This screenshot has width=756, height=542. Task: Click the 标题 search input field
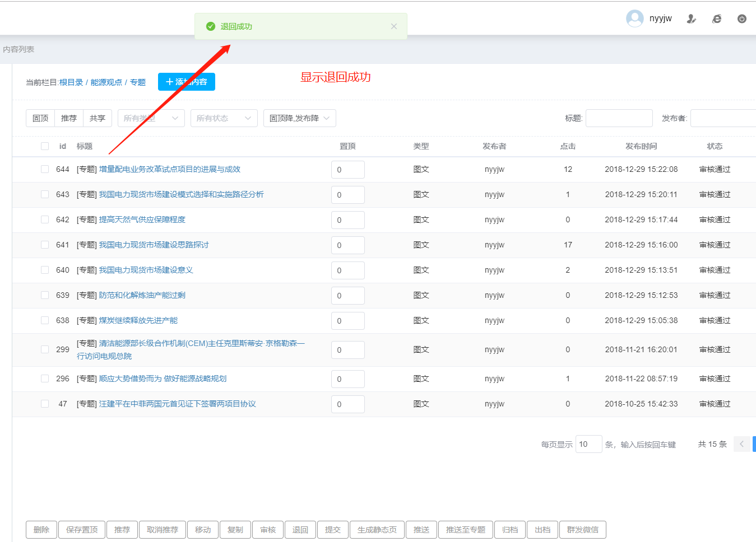point(619,118)
